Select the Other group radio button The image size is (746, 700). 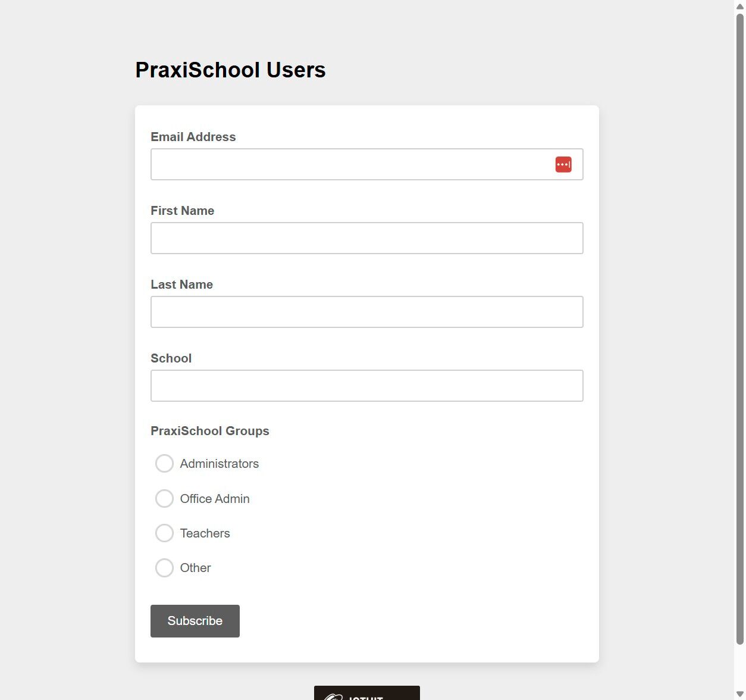pos(164,568)
